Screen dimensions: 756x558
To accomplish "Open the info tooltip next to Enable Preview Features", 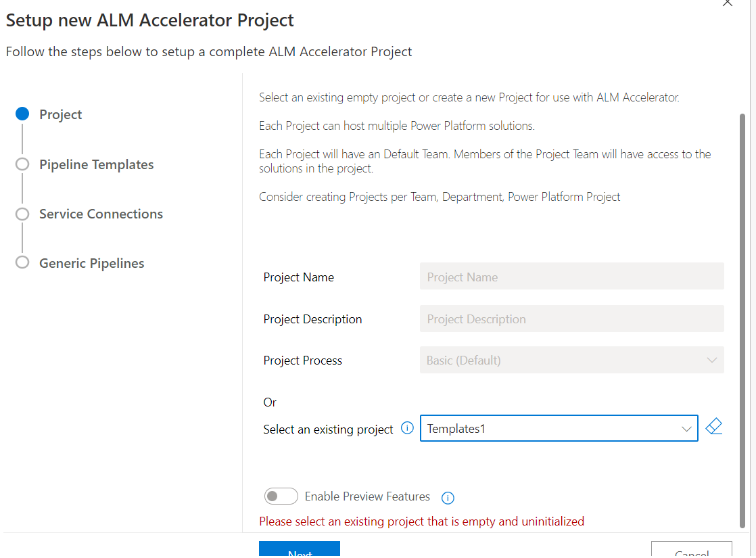I will coord(448,497).
